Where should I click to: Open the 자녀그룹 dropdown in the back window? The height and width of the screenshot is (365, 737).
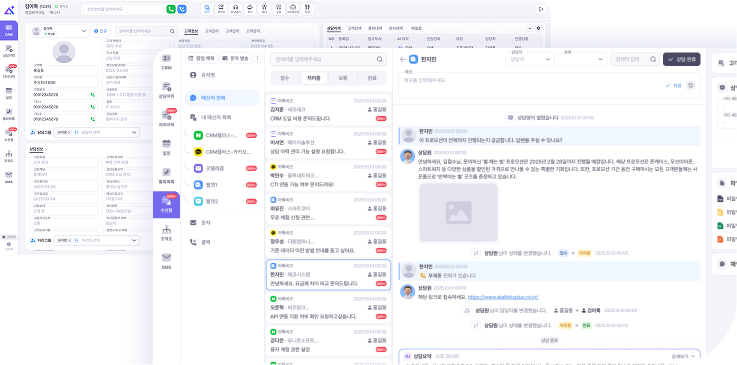96,241
